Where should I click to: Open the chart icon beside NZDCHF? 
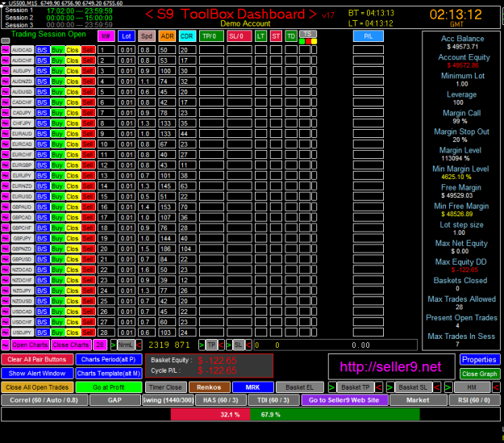[6, 280]
